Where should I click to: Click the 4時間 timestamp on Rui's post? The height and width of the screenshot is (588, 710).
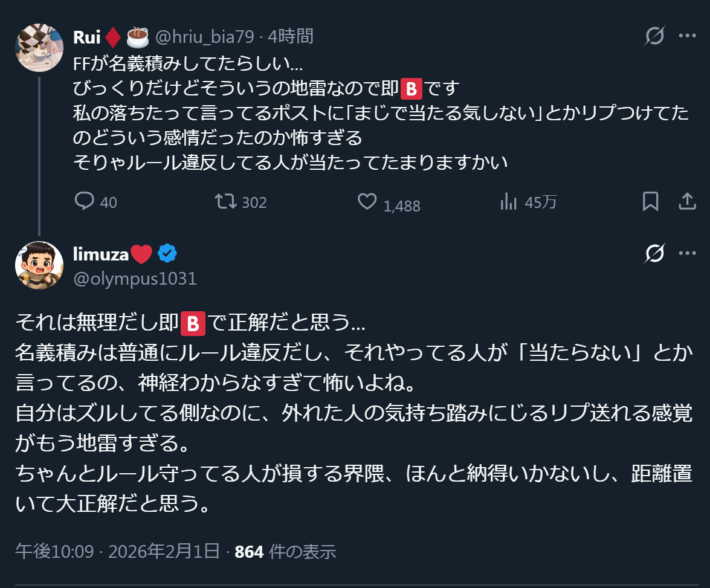click(x=291, y=37)
